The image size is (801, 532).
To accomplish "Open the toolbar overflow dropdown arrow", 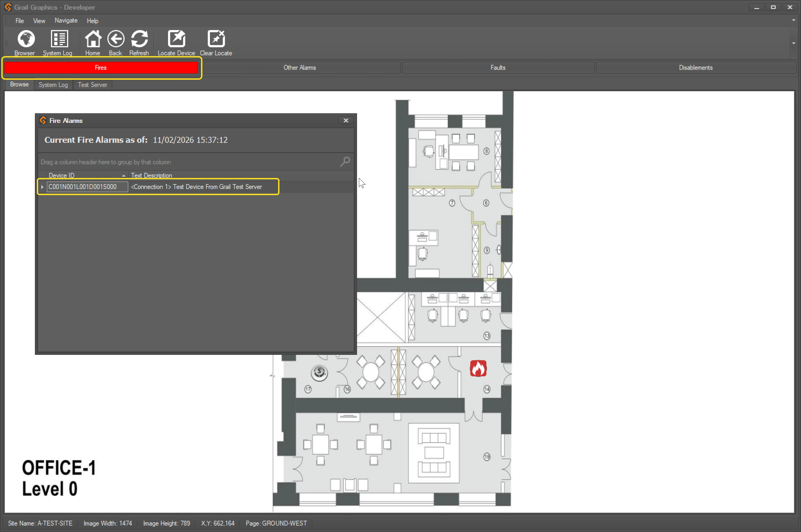I will pyautogui.click(x=793, y=43).
